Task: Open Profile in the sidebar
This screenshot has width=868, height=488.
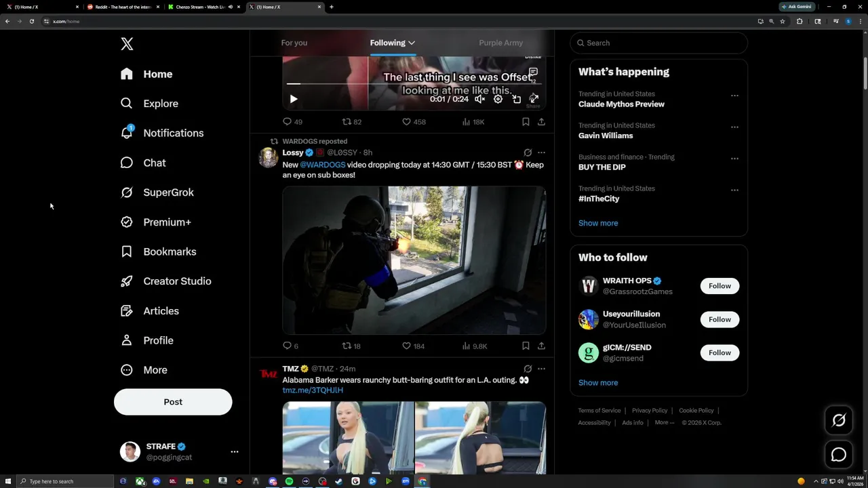Action: [x=147, y=340]
